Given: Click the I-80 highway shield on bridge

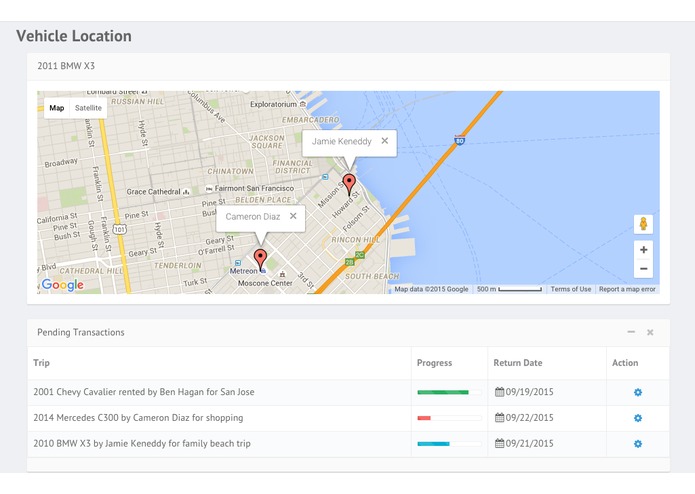Looking at the screenshot, I should [460, 140].
